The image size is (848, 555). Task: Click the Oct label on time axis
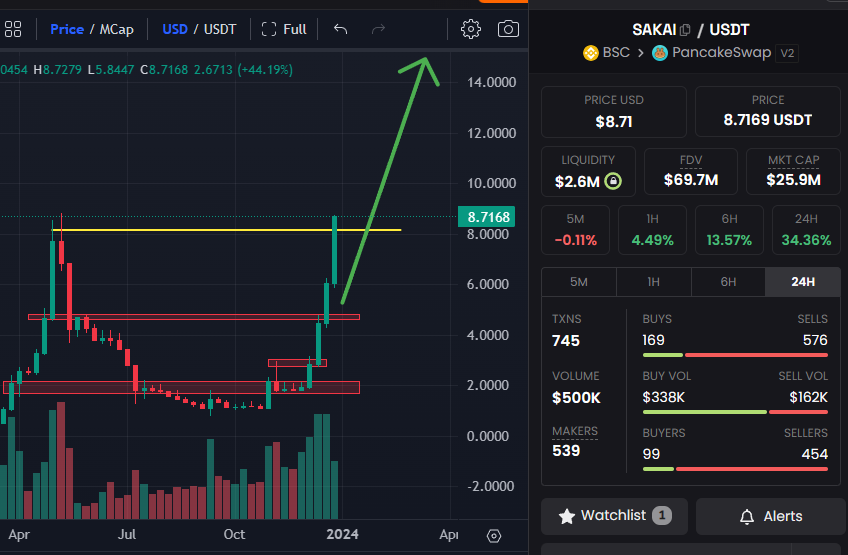pos(234,534)
